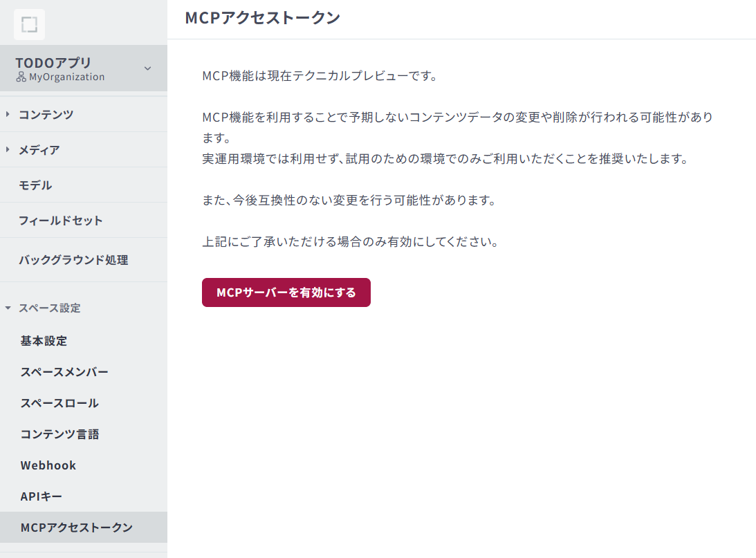756x558 pixels.
Task: Open the TODOアプリ space switcher chevron
Action: coord(147,68)
